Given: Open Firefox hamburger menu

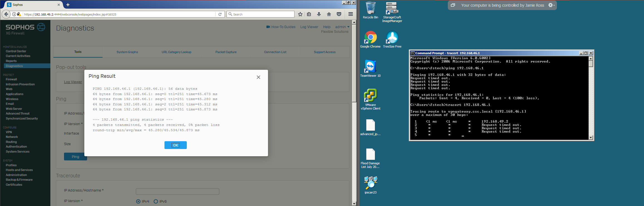Looking at the screenshot, I should pos(350,14).
